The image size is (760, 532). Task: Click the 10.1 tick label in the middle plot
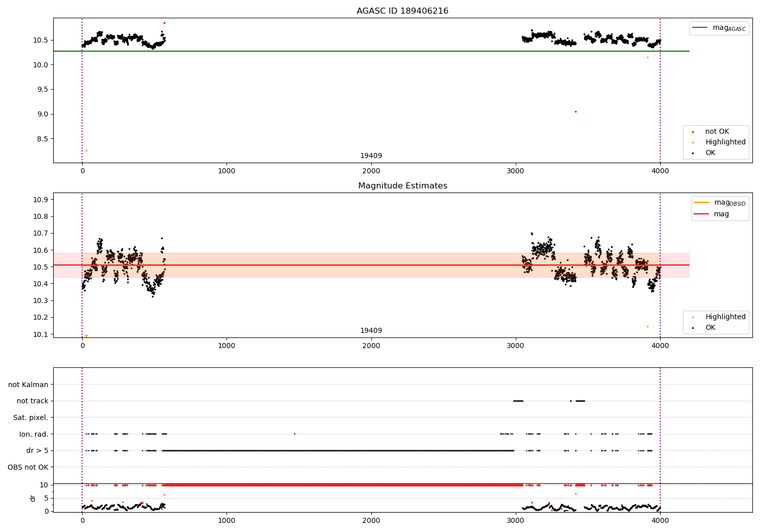point(42,334)
